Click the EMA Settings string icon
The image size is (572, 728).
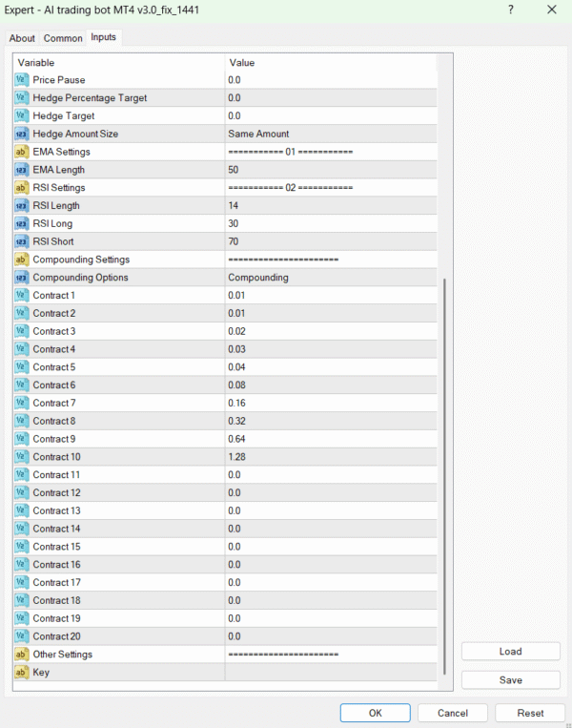pos(21,152)
